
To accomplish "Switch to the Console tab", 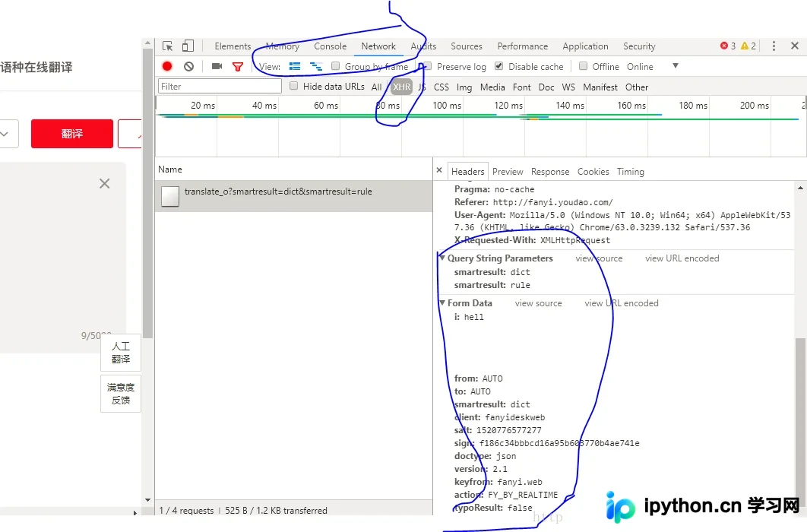I will [x=330, y=46].
